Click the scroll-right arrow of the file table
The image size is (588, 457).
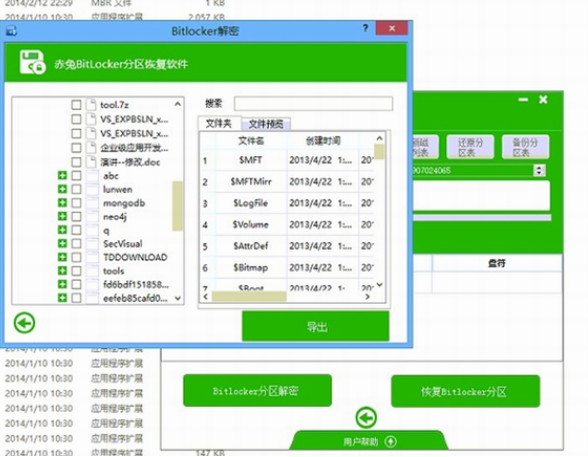click(x=368, y=297)
